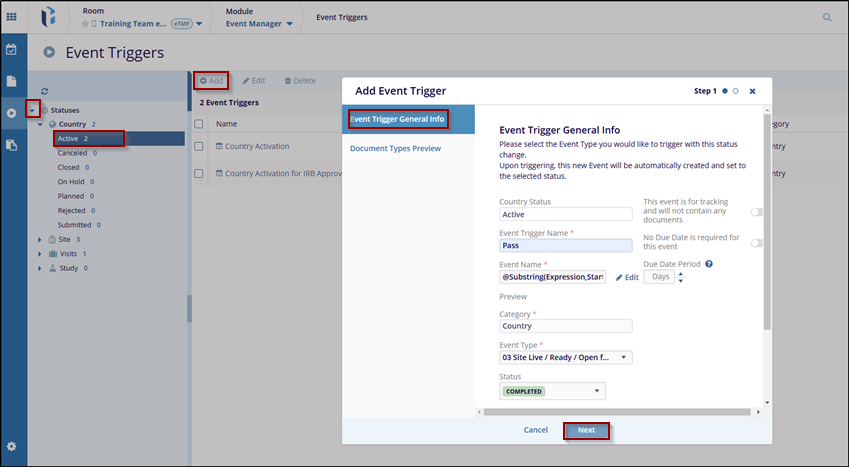Image resolution: width=849 pixels, height=467 pixels.
Task: Refresh the statuses tree
Action: [x=45, y=91]
